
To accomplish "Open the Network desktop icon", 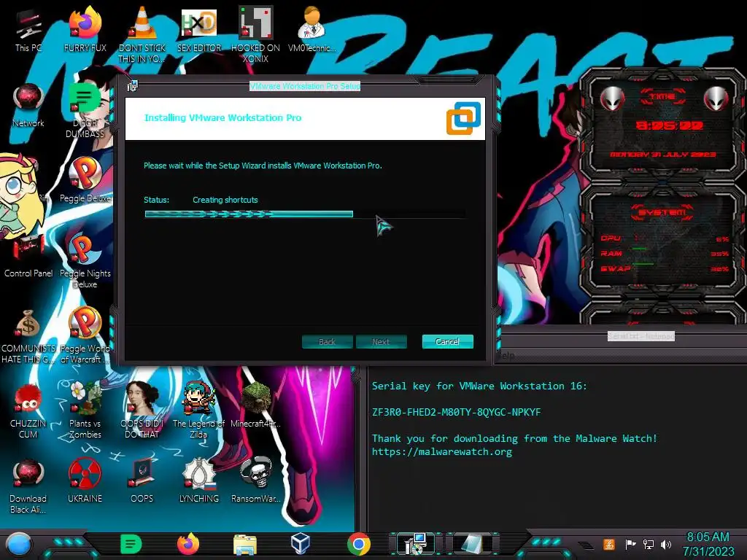I will [x=28, y=105].
